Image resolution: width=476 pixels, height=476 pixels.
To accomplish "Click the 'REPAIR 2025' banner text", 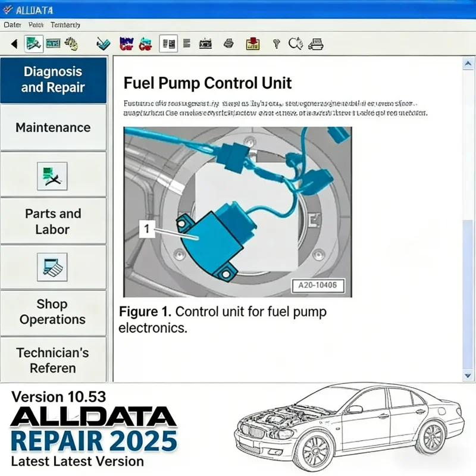I will (x=94, y=441).
